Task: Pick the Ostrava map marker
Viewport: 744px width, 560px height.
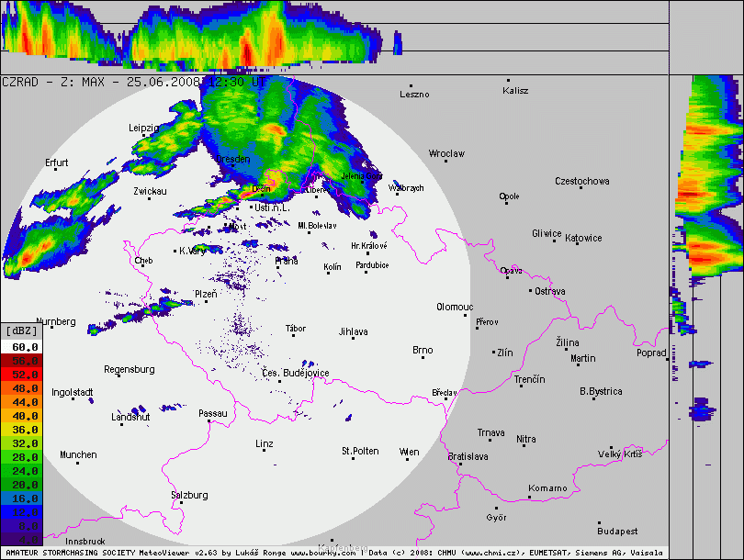Action: (531, 291)
